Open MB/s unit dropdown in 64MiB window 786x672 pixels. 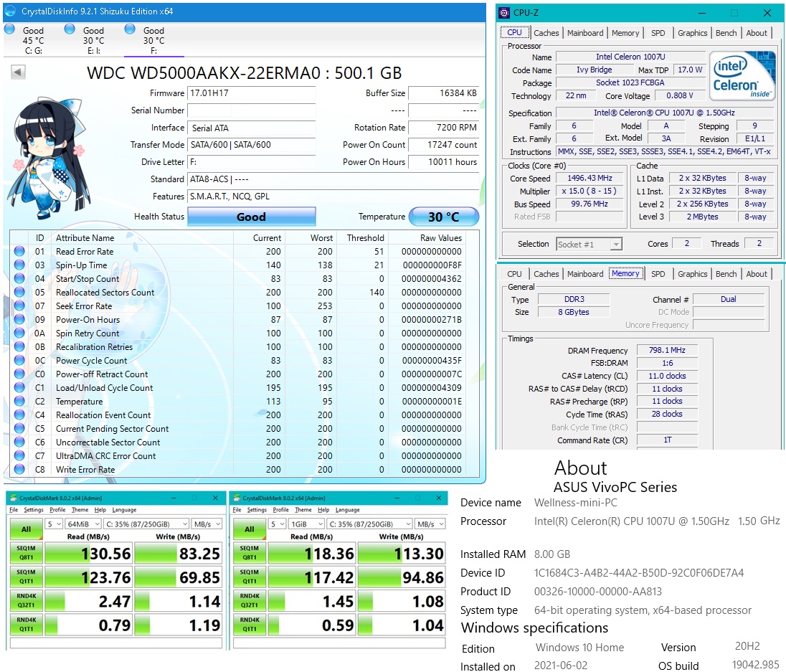pos(207,524)
